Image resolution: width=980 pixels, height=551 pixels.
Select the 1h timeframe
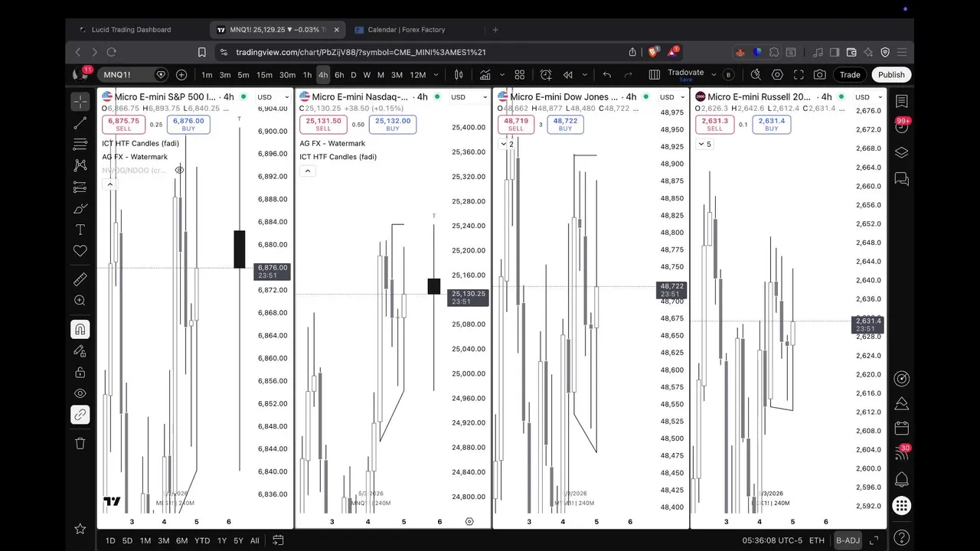(307, 74)
